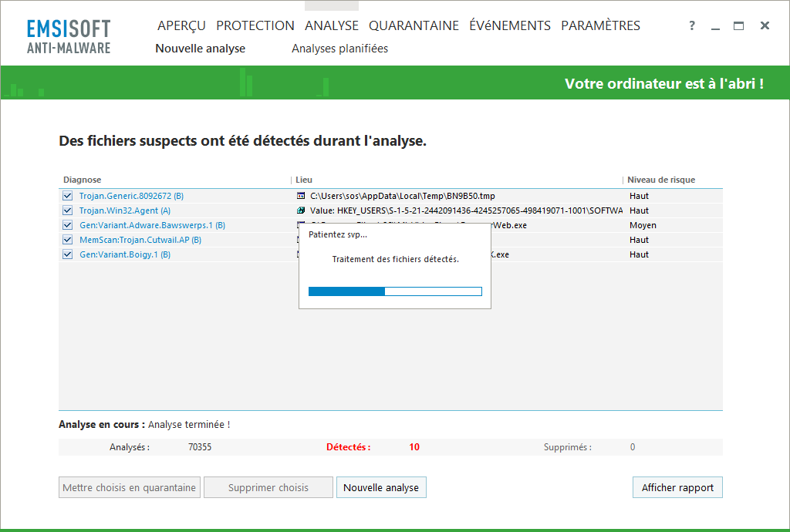This screenshot has height=532, width=790.
Task: Open the QUARANTAINE menu
Action: [x=414, y=26]
